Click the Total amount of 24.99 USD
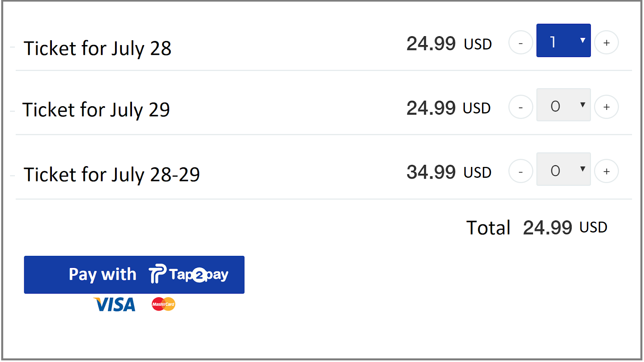The image size is (644, 362). point(548,227)
